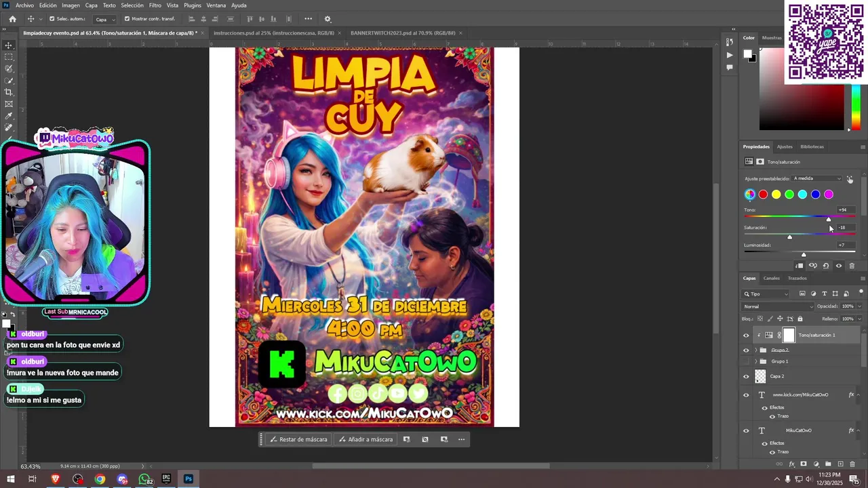Screen dimensions: 868x488
Task: Expand the Grupo 1 folder
Action: click(756, 361)
